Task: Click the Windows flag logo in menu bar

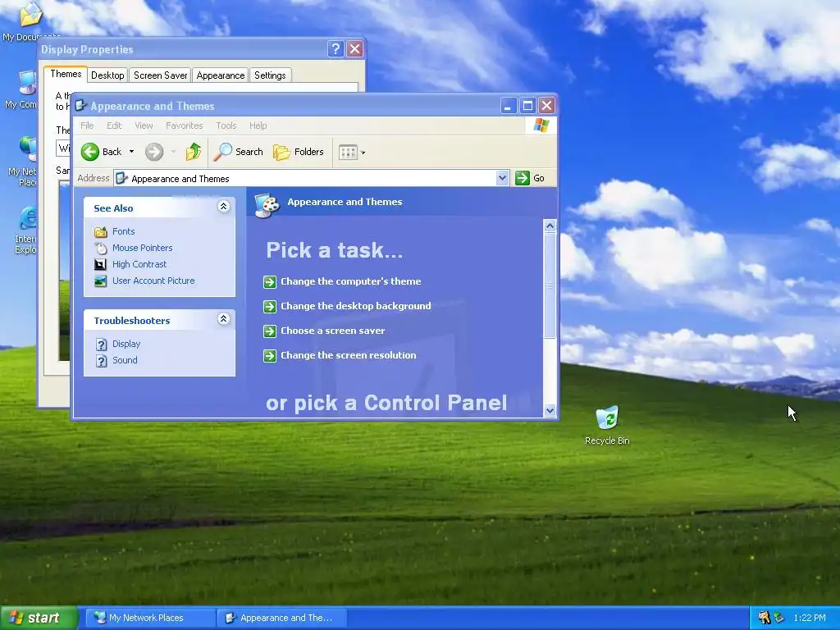Action: (541, 126)
